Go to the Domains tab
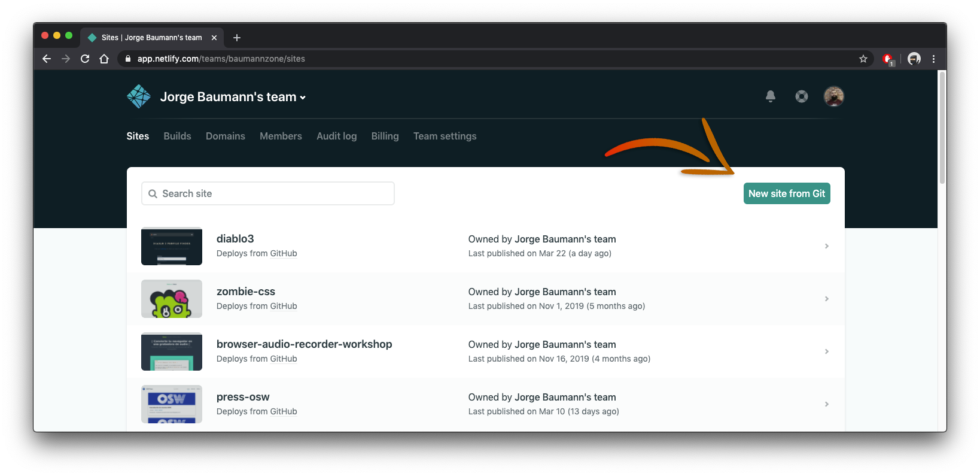 (x=226, y=136)
